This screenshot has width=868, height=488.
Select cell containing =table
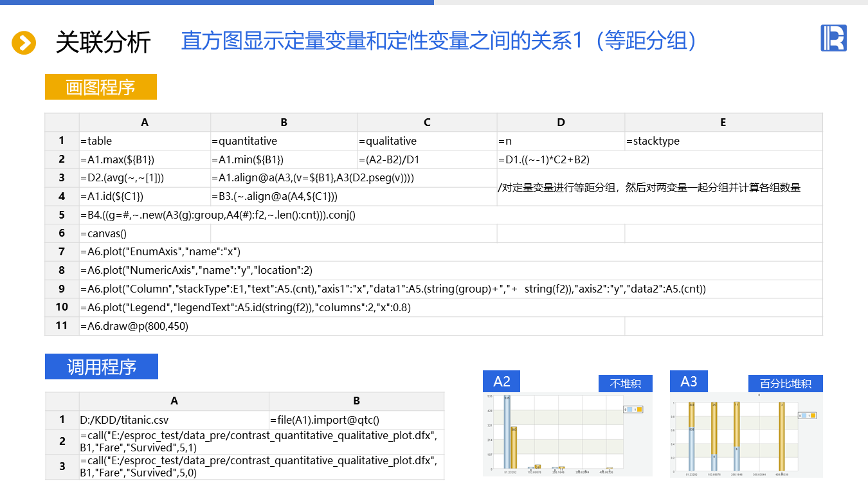[145, 141]
